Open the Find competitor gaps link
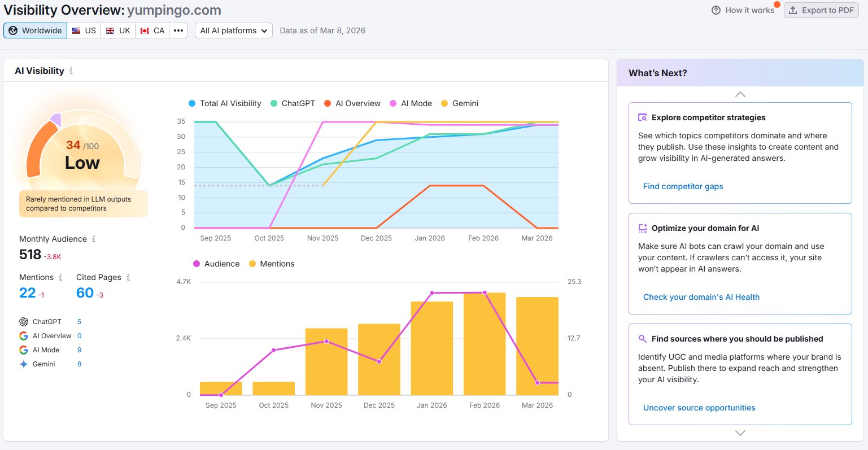Screen dimensions: 868x450 click(683, 186)
